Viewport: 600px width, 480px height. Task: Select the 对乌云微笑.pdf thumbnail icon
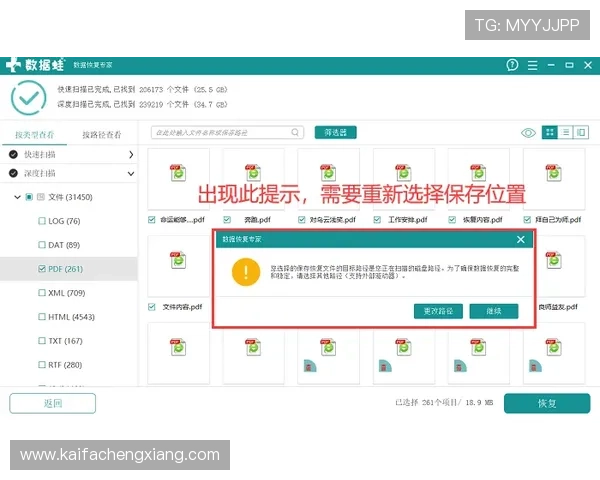(328, 173)
